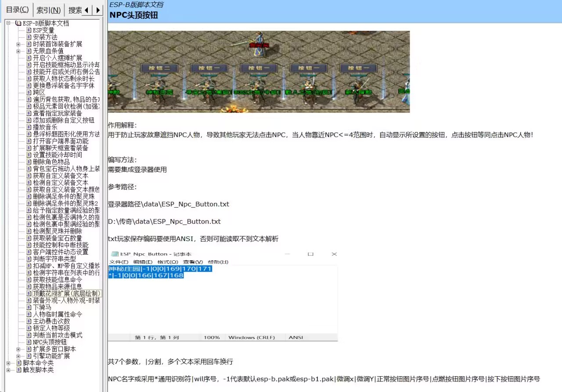Collapse the ESP-B版脚本文档 root node
562x392 pixels.
[x=8, y=23]
